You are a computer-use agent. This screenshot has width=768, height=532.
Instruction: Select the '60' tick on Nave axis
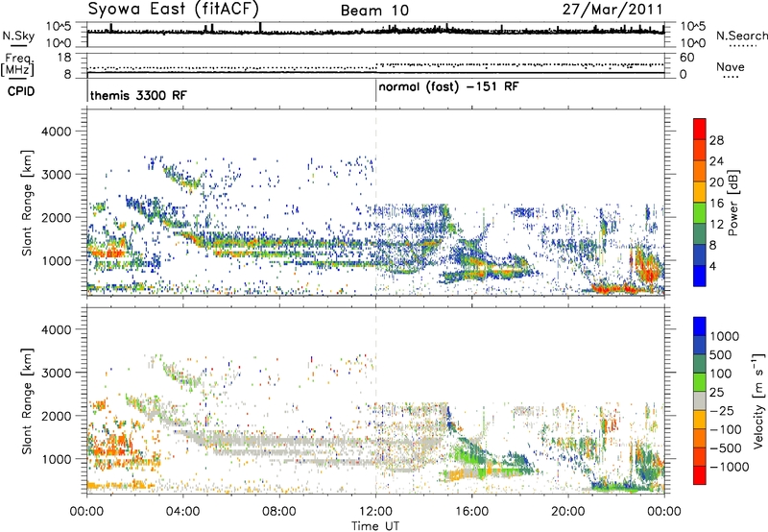(x=686, y=58)
